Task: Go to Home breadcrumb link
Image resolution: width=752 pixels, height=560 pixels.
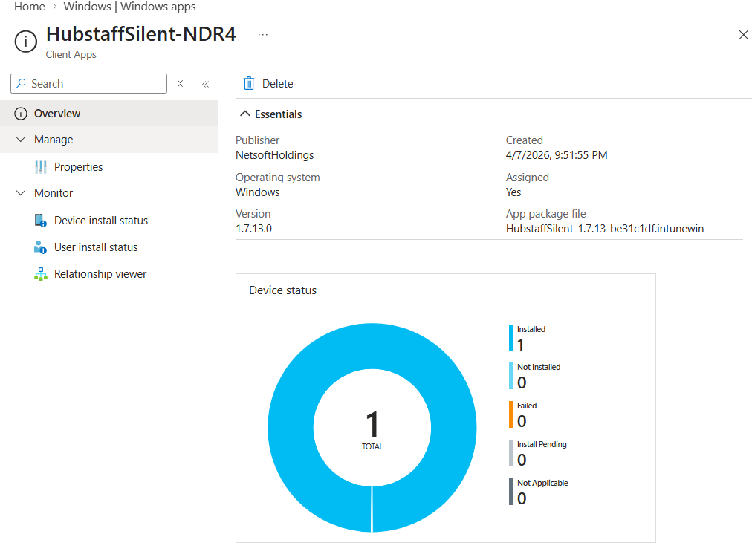Action: [30, 7]
